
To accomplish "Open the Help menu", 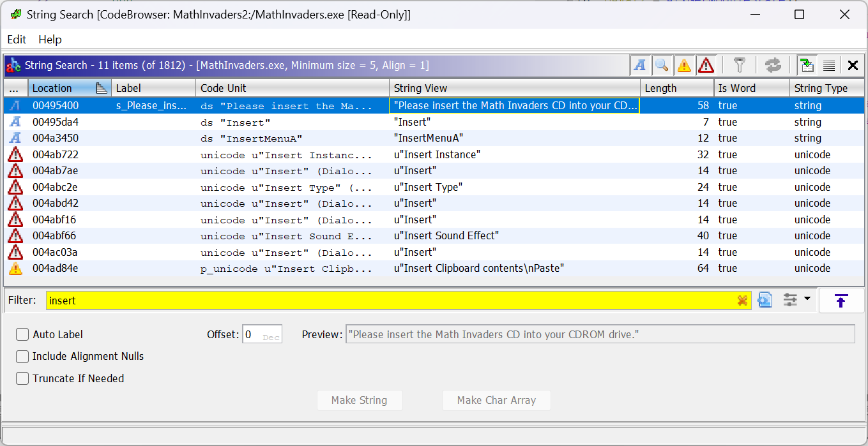I will click(50, 39).
